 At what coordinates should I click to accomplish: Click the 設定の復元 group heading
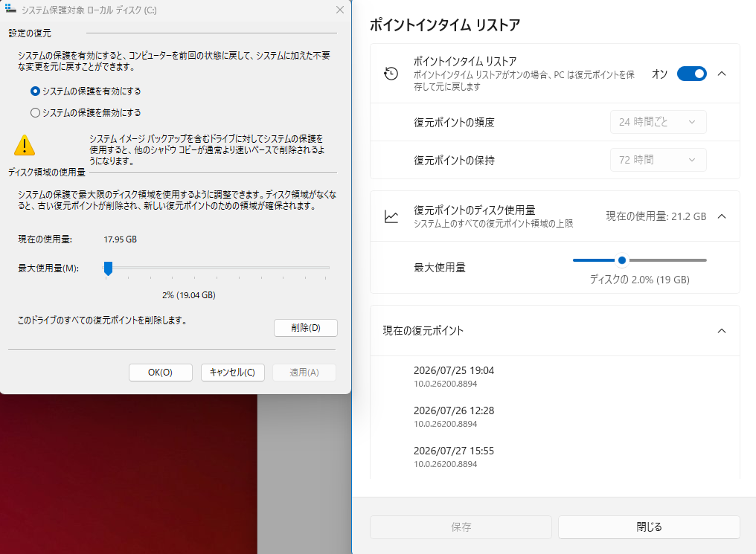tap(30, 33)
